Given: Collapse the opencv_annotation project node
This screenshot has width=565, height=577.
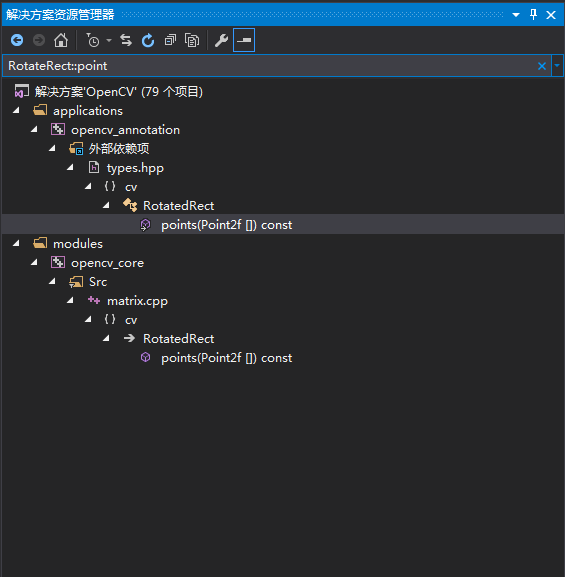Looking at the screenshot, I should pos(34,129).
